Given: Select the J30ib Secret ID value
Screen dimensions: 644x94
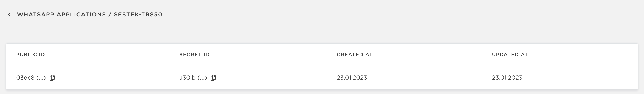Looking at the screenshot, I should coord(187,78).
